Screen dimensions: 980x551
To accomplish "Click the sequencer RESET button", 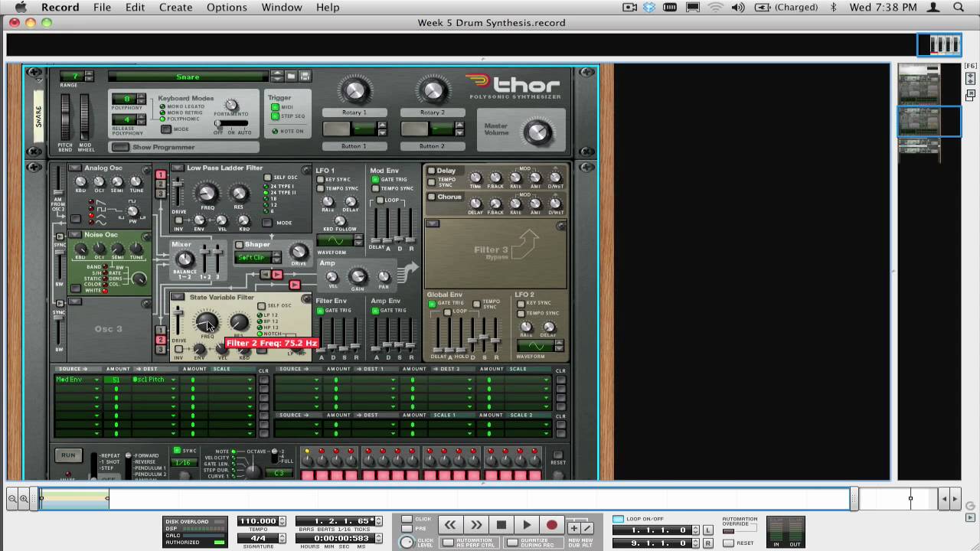I will [558, 455].
